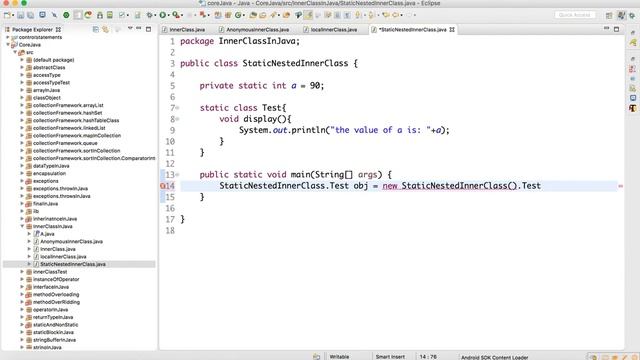Select StaticNestedInnerClass.java in Package Explorer

tap(73, 264)
